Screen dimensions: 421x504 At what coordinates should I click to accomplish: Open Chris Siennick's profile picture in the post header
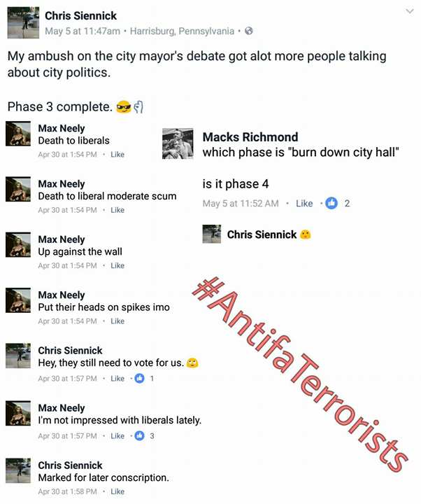(23, 23)
